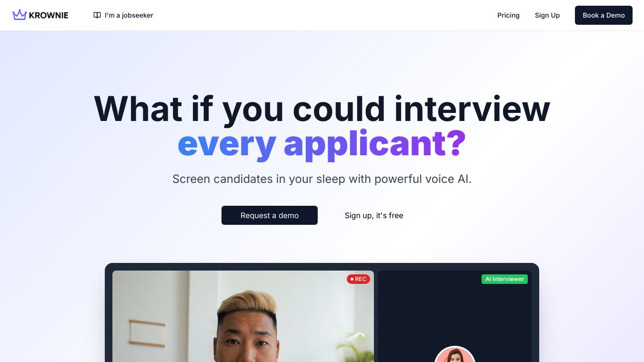Select the AI interviewer avatar circle

(455, 354)
